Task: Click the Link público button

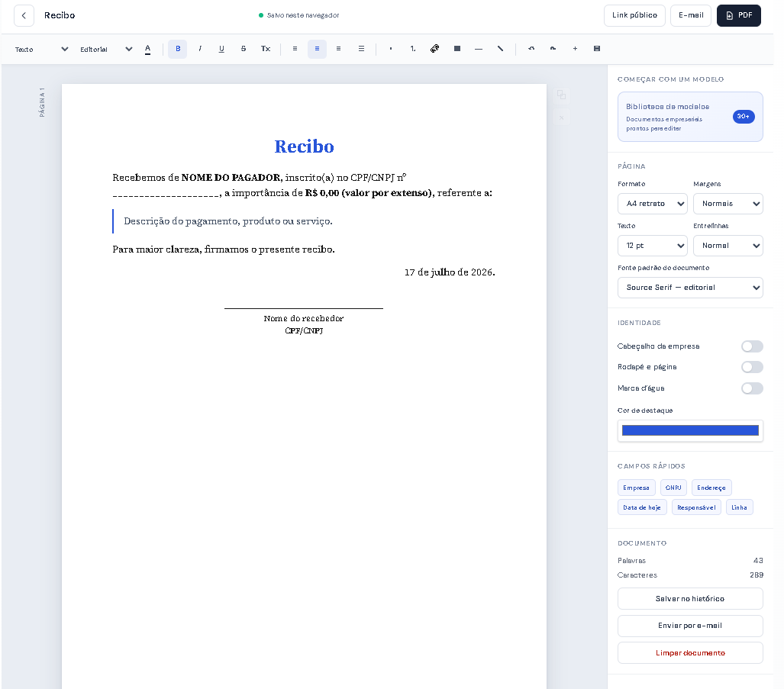Action: pos(634,15)
